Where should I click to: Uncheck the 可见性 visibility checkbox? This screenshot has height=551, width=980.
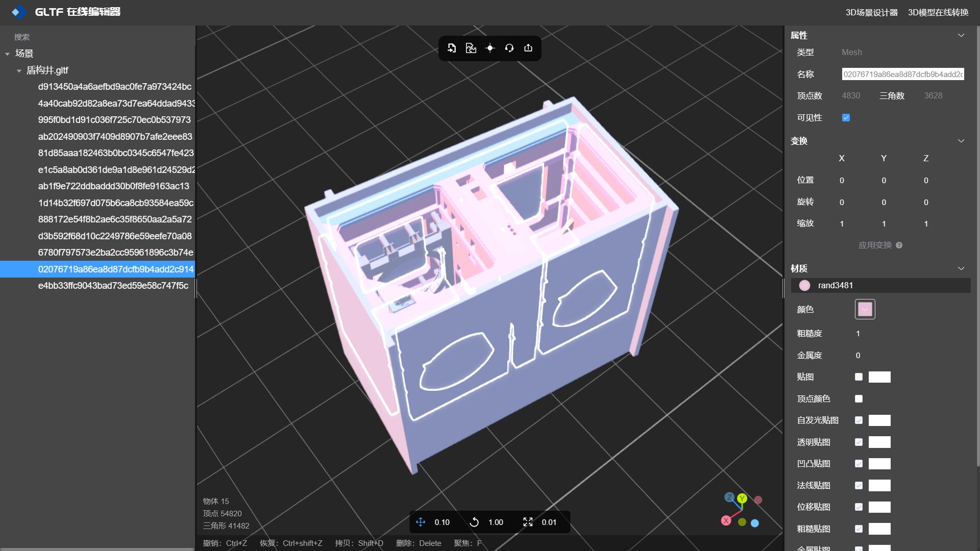[x=846, y=118]
